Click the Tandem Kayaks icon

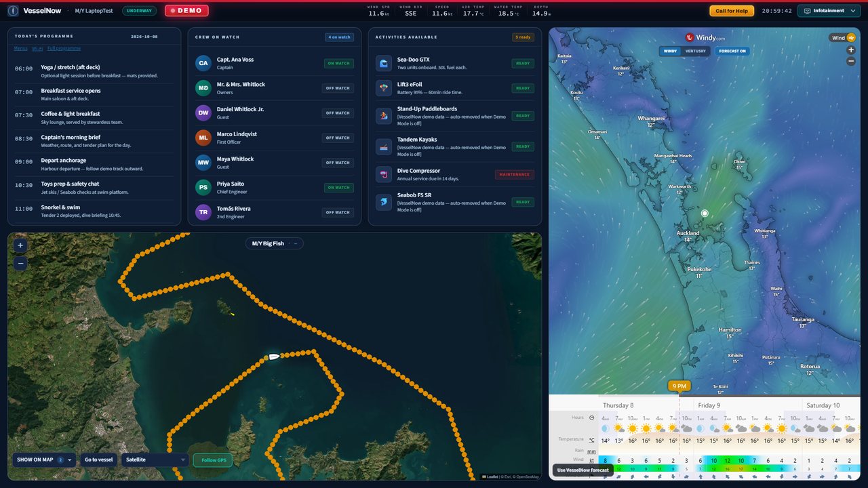point(384,146)
